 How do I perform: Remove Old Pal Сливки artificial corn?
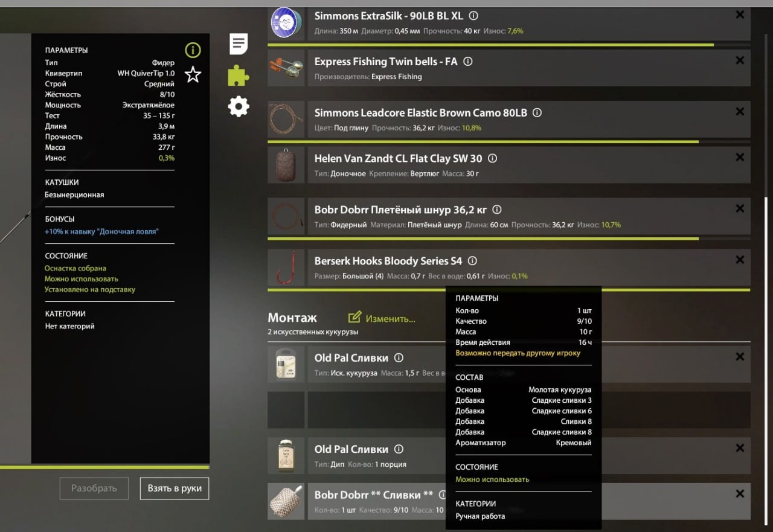click(x=740, y=357)
